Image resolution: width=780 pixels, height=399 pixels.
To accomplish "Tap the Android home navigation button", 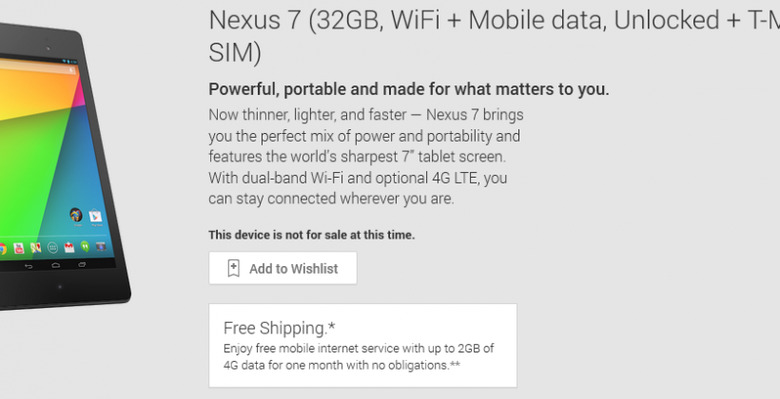I will [x=56, y=265].
